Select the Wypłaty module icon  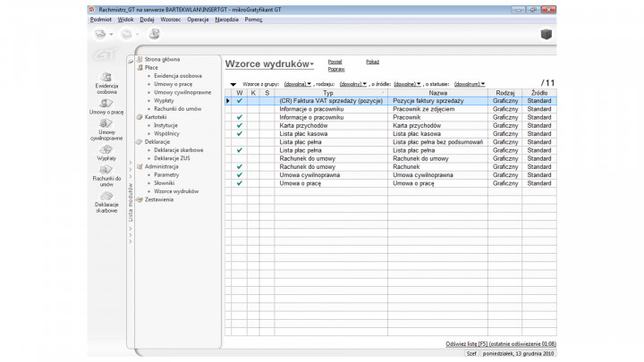coord(106,148)
